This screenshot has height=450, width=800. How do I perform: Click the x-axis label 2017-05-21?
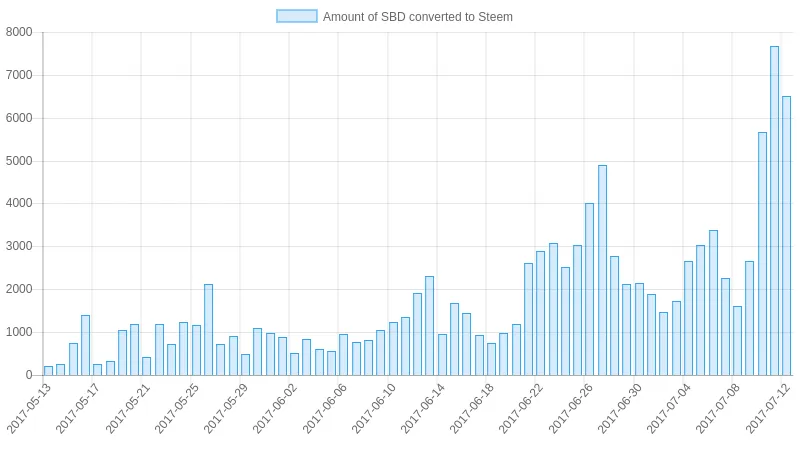tap(127, 409)
